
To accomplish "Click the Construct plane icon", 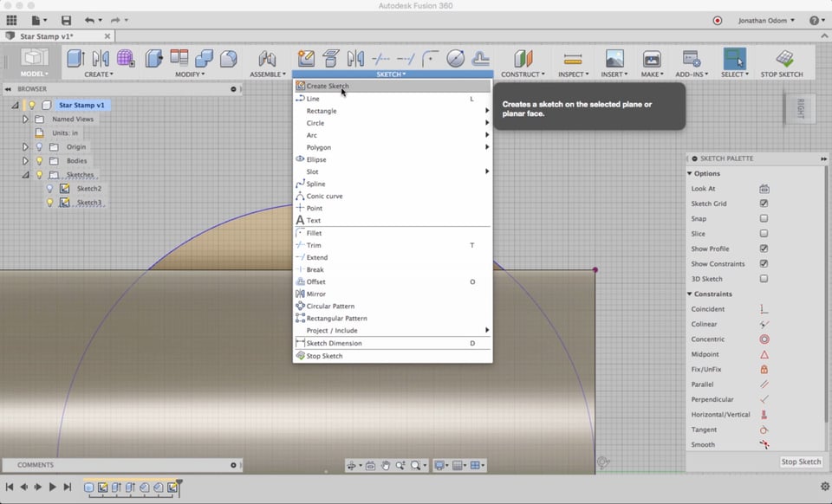I will pos(523,58).
